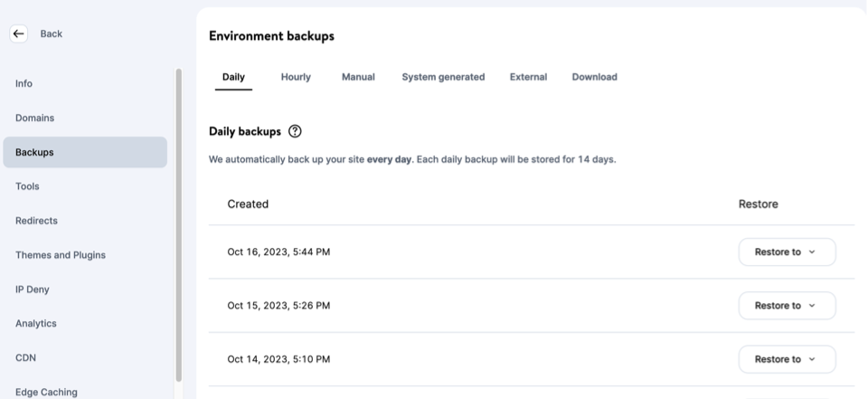The image size is (868, 399).
Task: Select the Oct 15, 2023, 5:26 PM entry
Action: 278,306
